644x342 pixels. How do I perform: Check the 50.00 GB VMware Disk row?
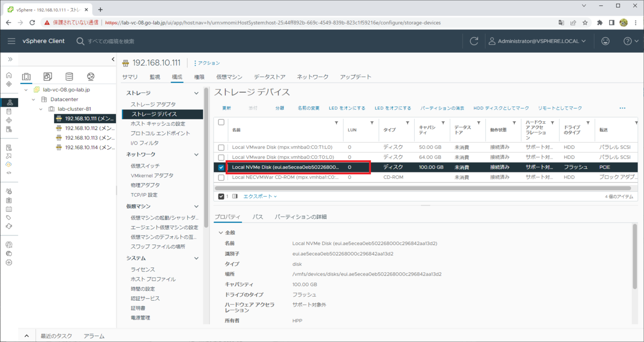(221, 147)
